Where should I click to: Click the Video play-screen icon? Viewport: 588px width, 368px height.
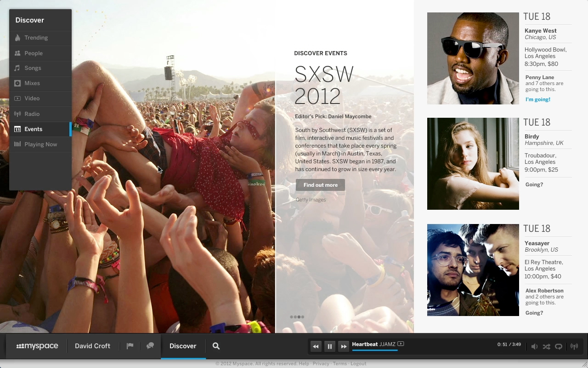[x=17, y=98]
